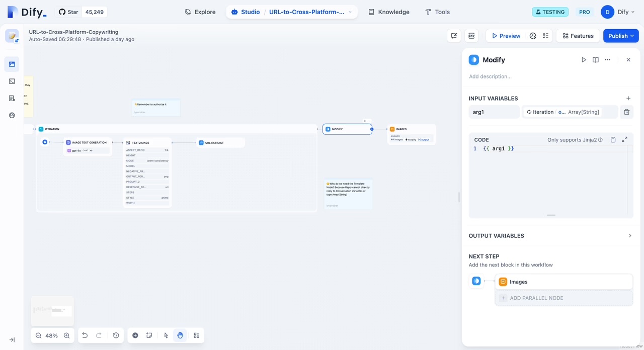Image resolution: width=644 pixels, height=350 pixels.
Task: Toggle the left sidebar collapse arrow
Action: [12, 340]
